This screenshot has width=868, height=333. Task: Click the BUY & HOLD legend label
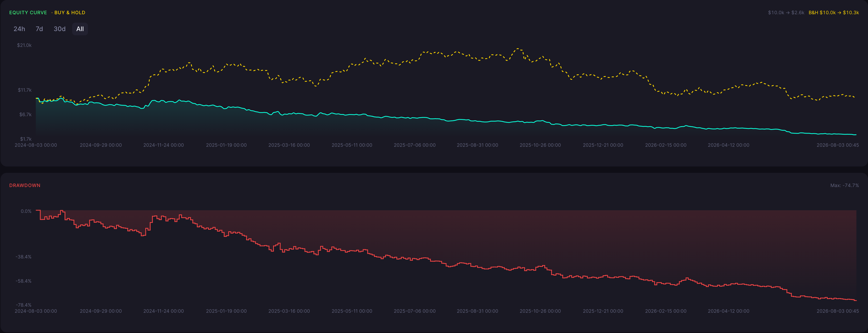pyautogui.click(x=70, y=12)
